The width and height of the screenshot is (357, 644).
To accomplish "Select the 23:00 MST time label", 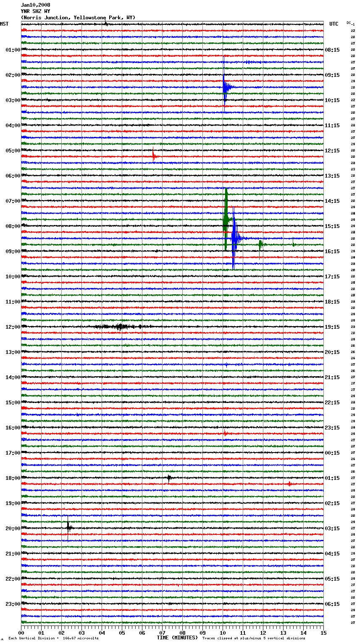I will [13, 604].
